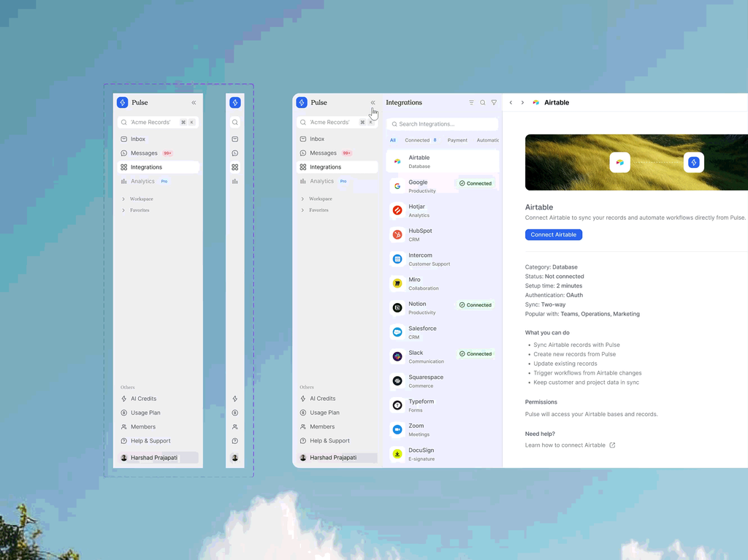
Task: Switch to the Connected filter tab
Action: [x=421, y=140]
